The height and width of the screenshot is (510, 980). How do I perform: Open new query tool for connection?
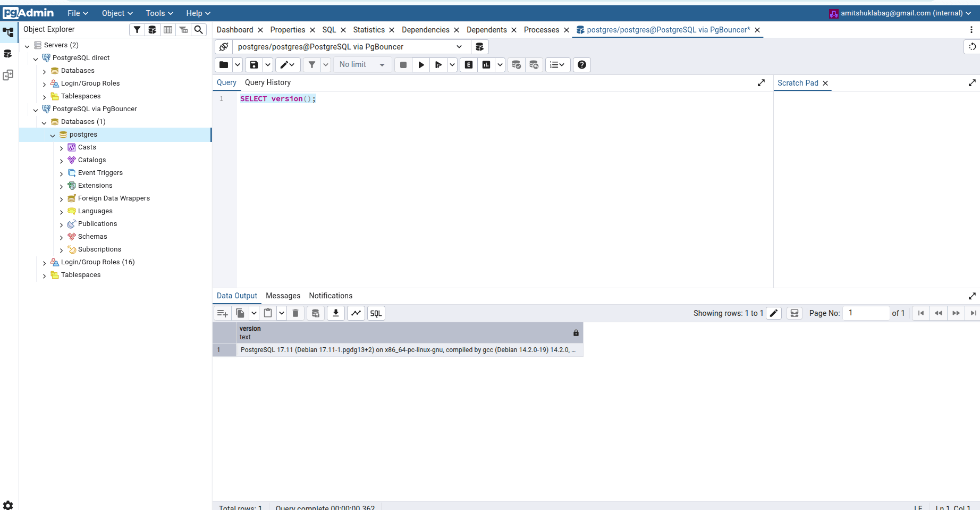point(479,47)
